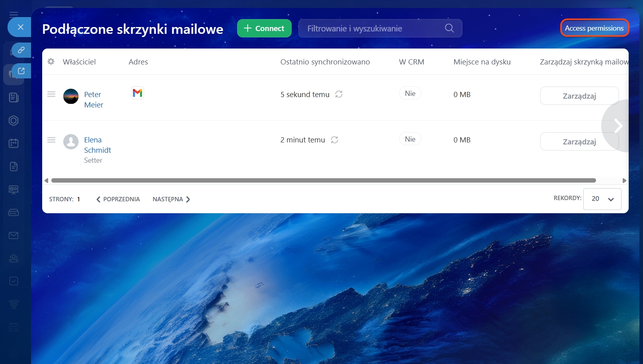Viewport: 643px width, 364px height.
Task: Sort by the 'Miejsce na dysku' column header
Action: pyautogui.click(x=482, y=62)
